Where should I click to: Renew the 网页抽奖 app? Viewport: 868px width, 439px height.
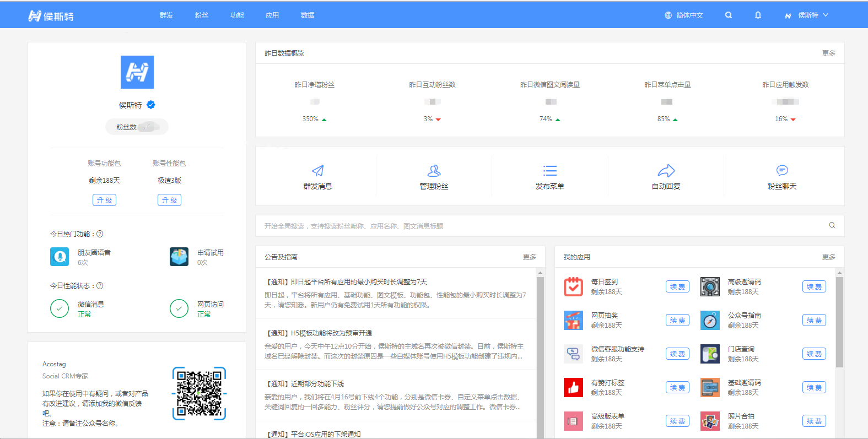pos(677,321)
